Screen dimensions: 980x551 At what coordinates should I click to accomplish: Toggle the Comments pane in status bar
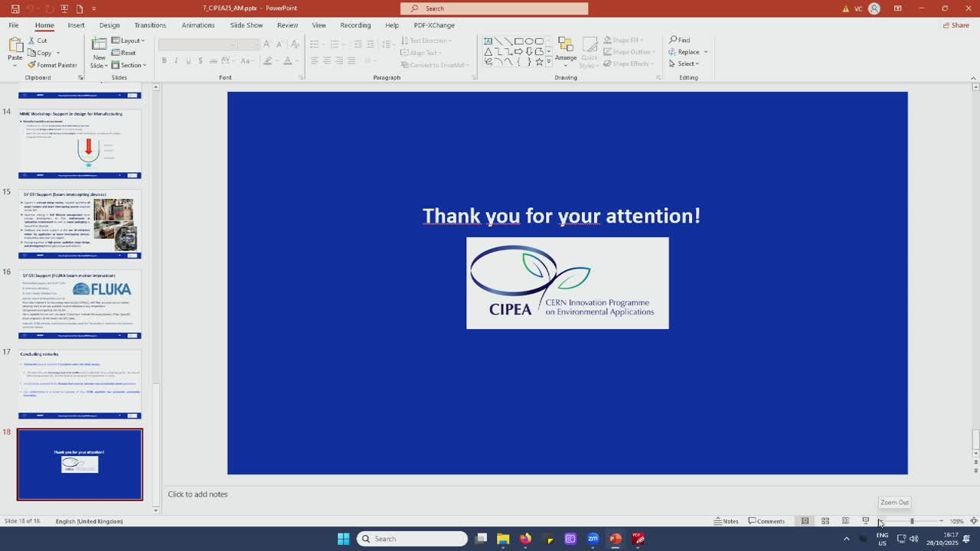(766, 521)
